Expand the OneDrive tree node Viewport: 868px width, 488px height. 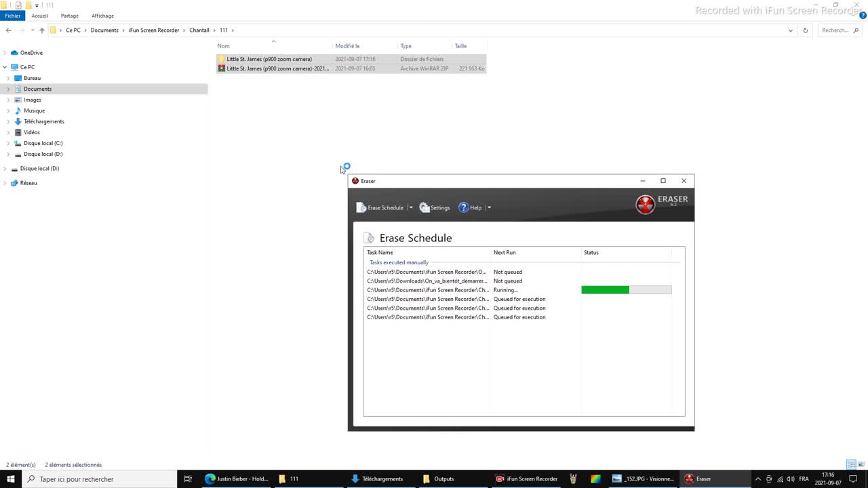point(5,53)
